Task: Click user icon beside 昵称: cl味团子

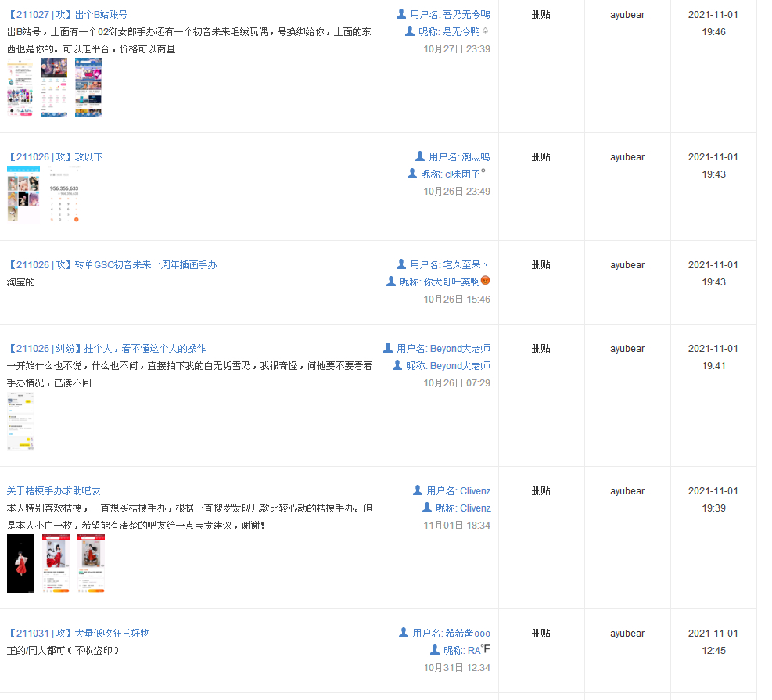Action: coord(412,174)
